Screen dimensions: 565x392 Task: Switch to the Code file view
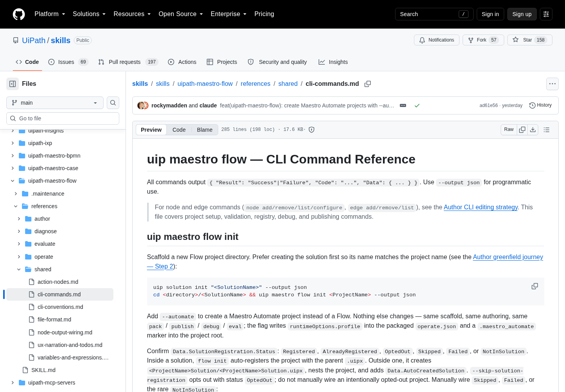click(179, 130)
